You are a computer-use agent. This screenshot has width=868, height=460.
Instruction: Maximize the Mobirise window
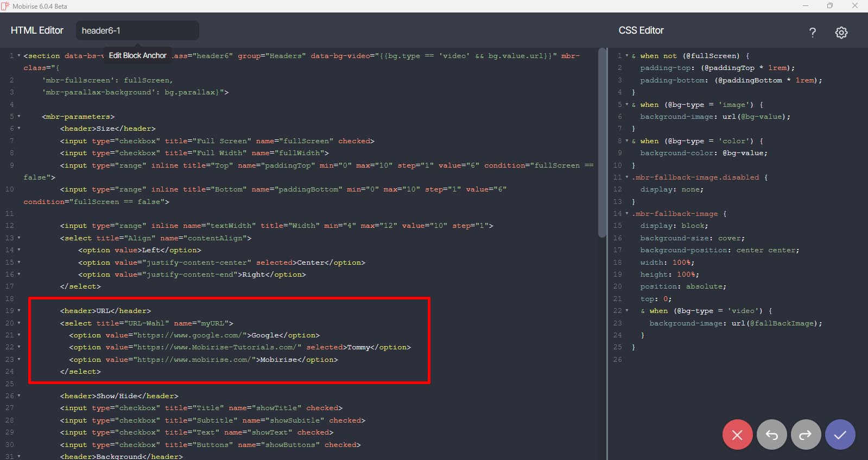pos(829,6)
